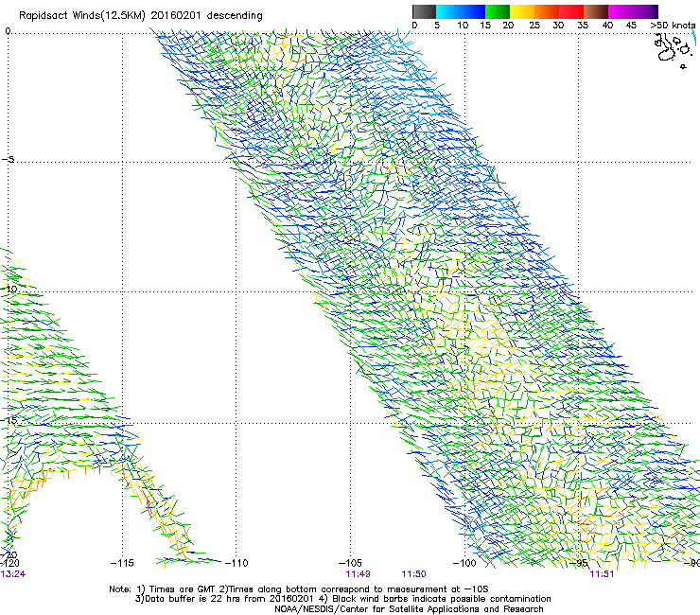The width and height of the screenshot is (700, 615).
Task: Click the '35' legend scale label
Action: click(583, 26)
